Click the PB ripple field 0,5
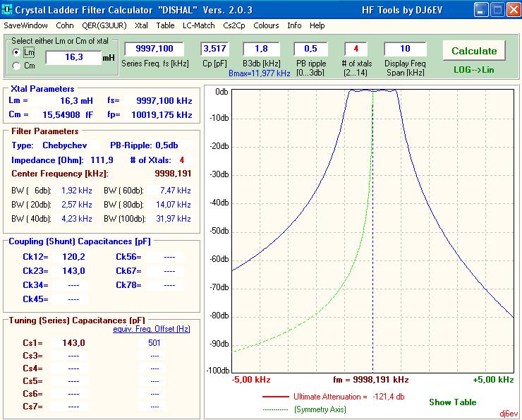The width and height of the screenshot is (522, 420). [x=310, y=49]
